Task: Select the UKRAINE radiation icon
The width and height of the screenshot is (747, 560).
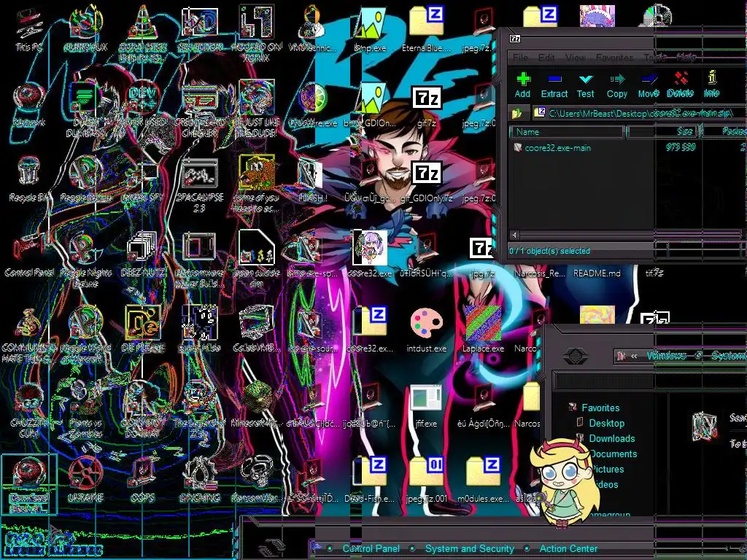Action: (86, 479)
